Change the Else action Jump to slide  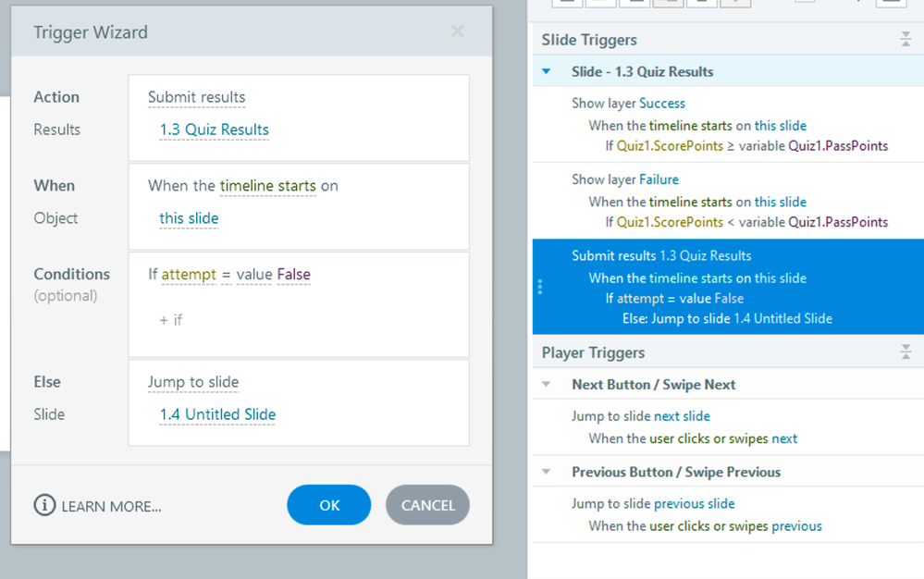[192, 382]
